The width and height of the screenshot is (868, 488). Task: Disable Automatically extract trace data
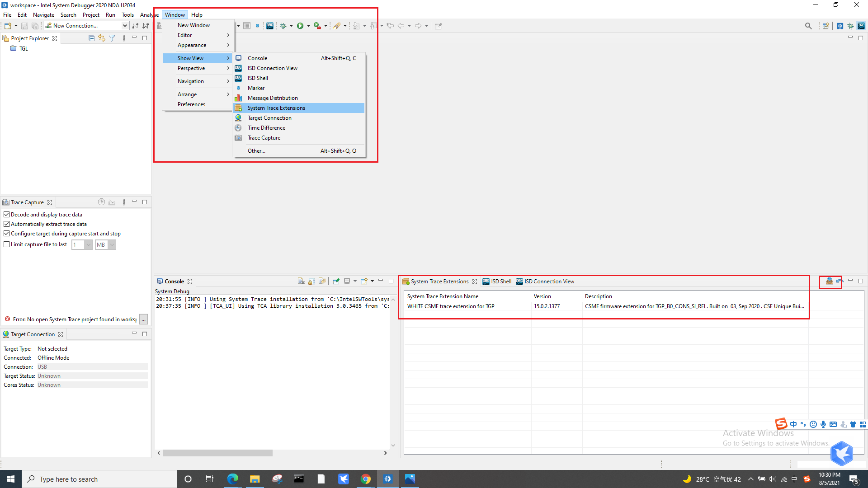(x=7, y=224)
